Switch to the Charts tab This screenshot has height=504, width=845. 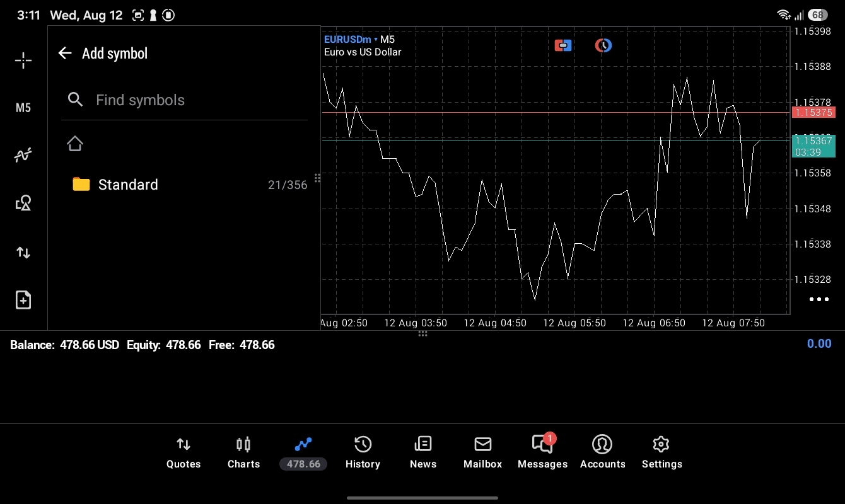point(243,453)
